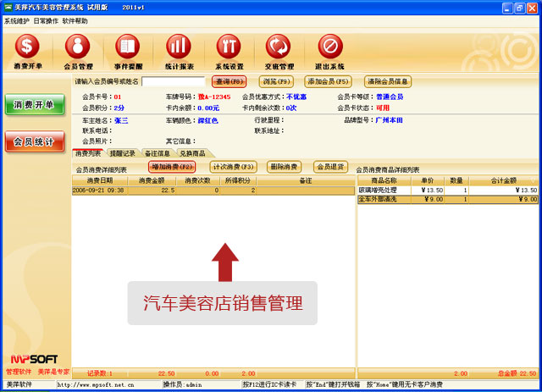Click the 增加消费(F2) button
The height and width of the screenshot is (392, 542).
(x=172, y=167)
